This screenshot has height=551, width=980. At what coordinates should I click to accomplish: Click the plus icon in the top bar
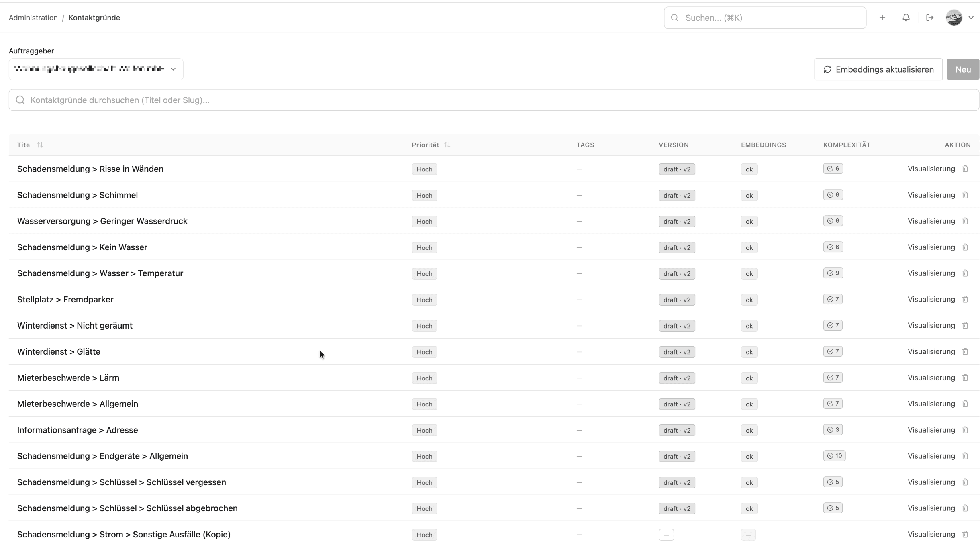[x=882, y=17]
